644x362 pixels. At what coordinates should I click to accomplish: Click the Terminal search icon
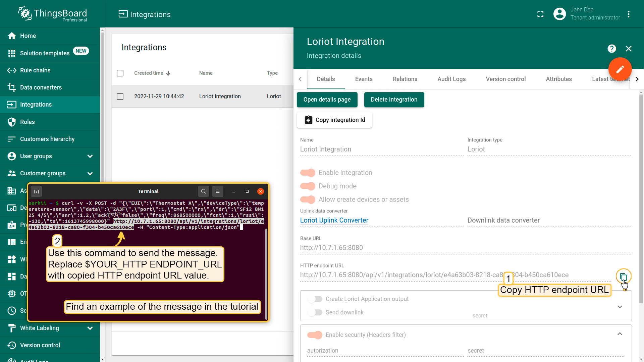(204, 191)
